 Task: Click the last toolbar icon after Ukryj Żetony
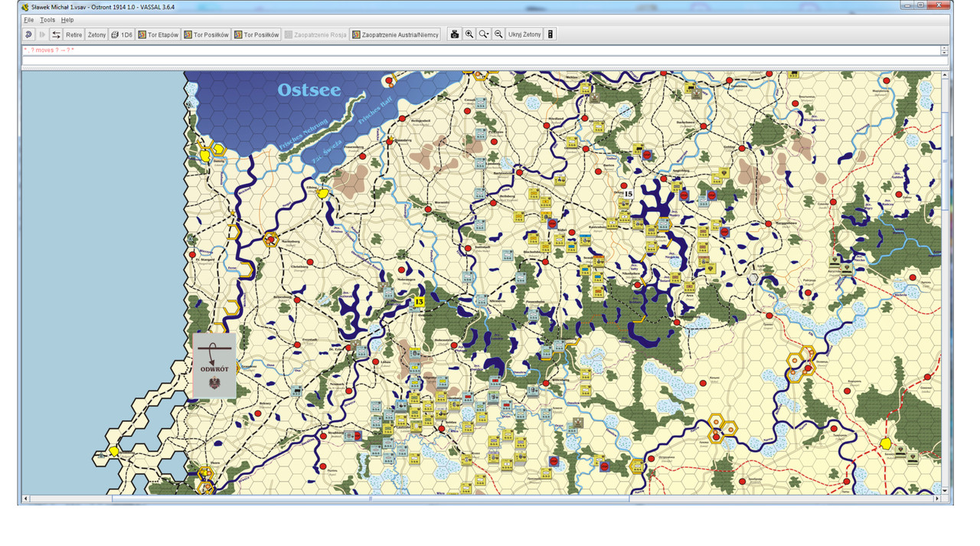coord(550,34)
